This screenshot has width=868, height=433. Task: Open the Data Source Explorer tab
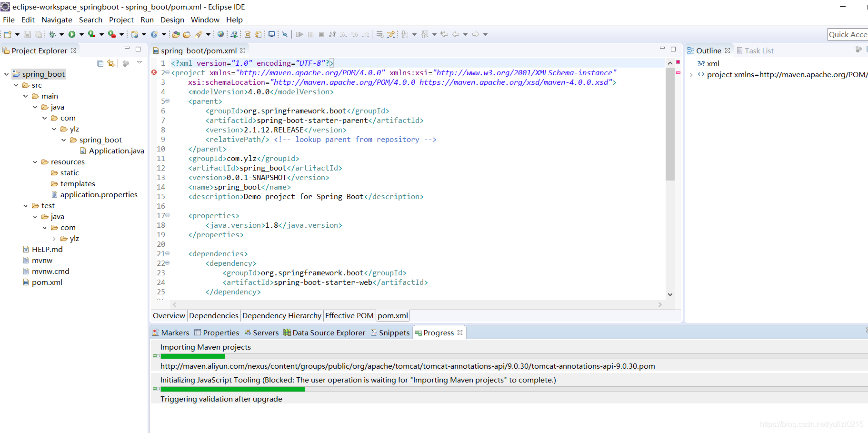[x=324, y=332]
